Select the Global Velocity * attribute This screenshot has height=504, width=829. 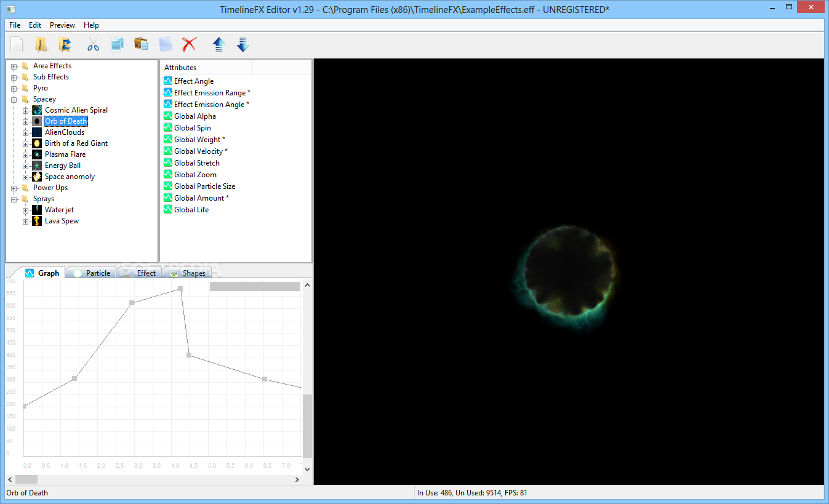pyautogui.click(x=201, y=151)
